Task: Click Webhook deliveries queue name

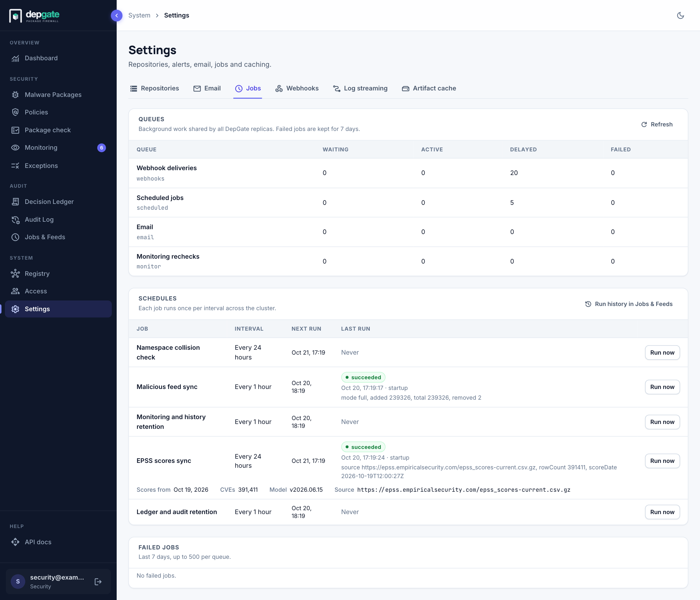Action: (167, 168)
